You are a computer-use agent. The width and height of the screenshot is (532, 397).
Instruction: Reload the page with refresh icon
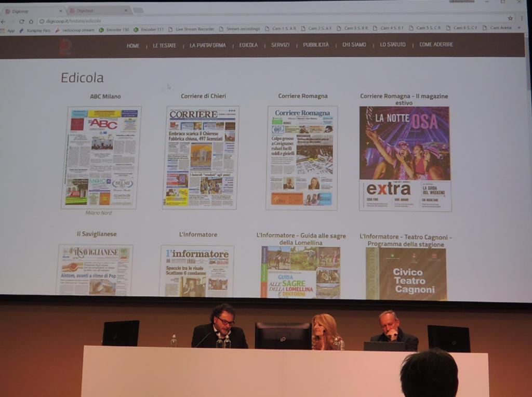(22, 21)
